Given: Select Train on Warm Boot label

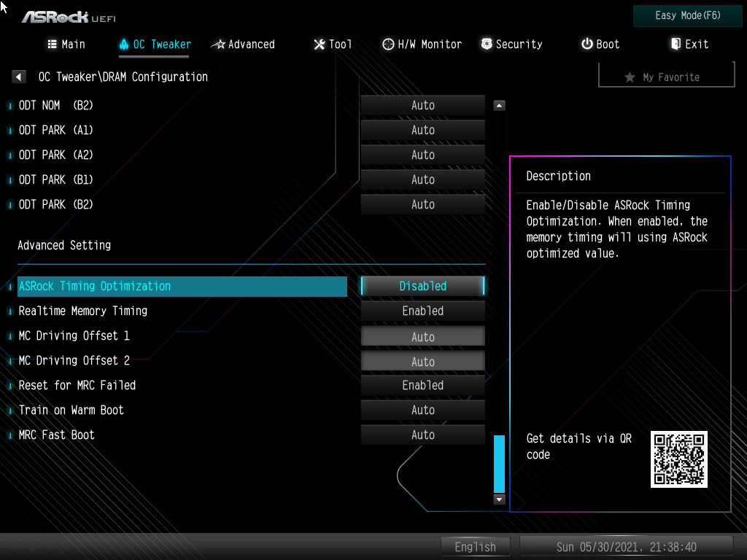Looking at the screenshot, I should tap(71, 410).
